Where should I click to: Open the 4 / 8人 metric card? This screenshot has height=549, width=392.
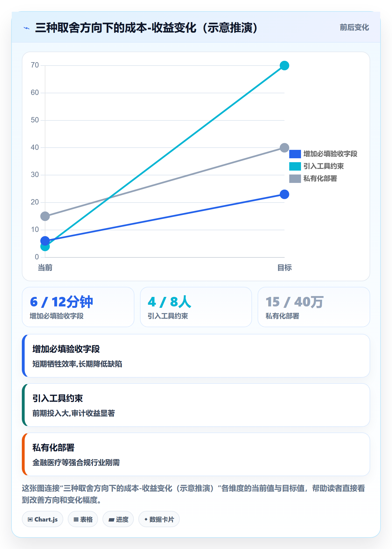196,307
